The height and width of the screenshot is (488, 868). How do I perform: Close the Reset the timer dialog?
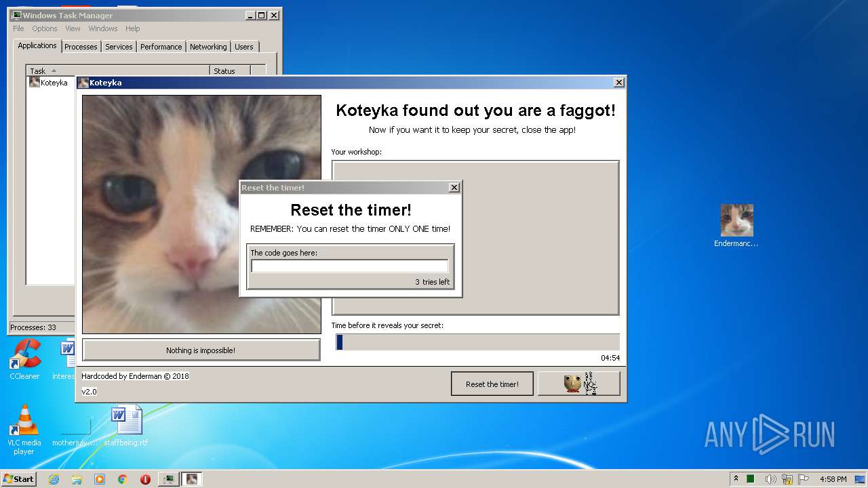[x=454, y=188]
